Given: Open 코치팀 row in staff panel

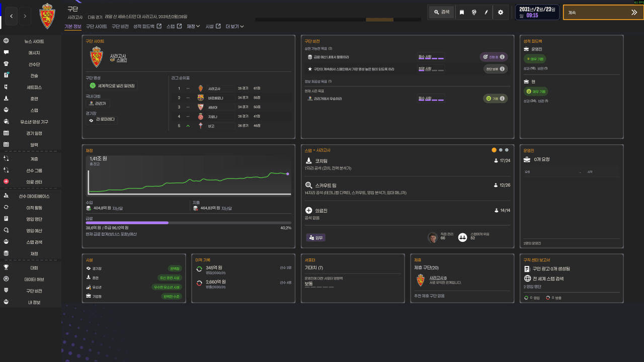Looking at the screenshot, I should pyautogui.click(x=408, y=164).
